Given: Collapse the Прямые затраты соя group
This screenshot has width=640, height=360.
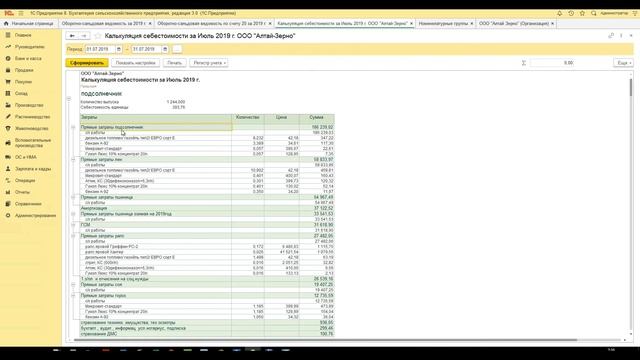Looking at the screenshot, I should 73,284.
